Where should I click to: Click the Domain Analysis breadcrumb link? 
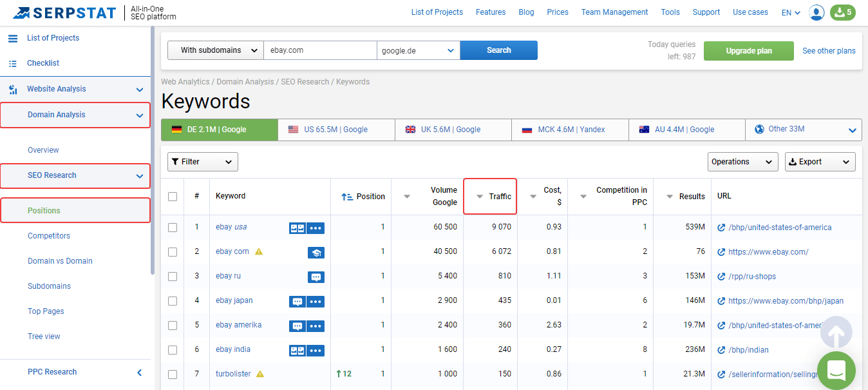(247, 82)
